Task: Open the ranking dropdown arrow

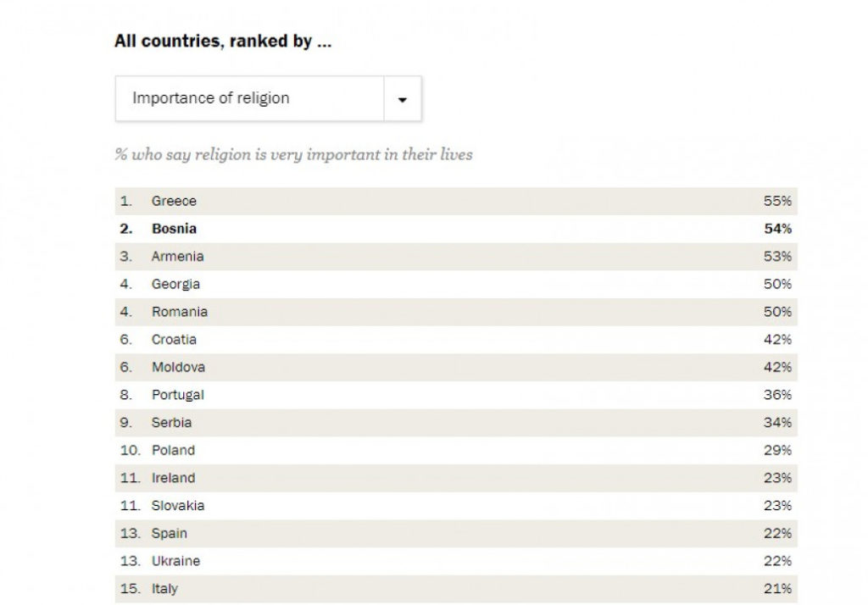Action: click(x=403, y=99)
